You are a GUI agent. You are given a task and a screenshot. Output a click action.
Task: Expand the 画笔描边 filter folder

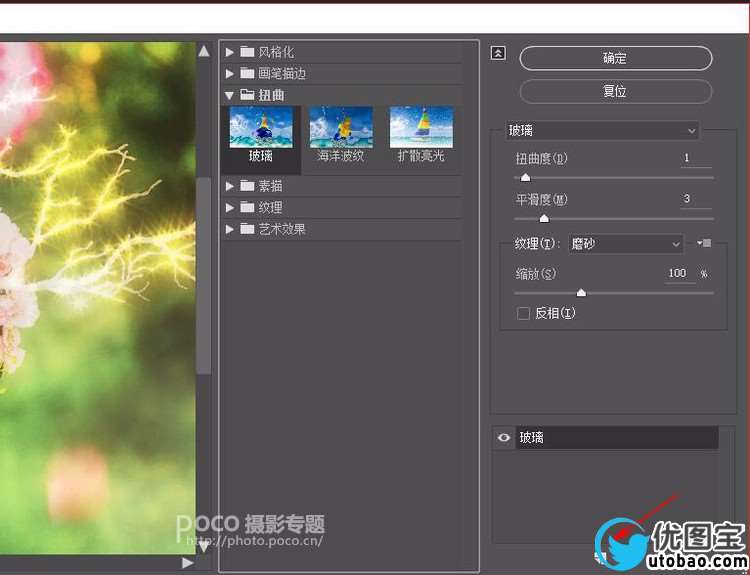point(230,73)
